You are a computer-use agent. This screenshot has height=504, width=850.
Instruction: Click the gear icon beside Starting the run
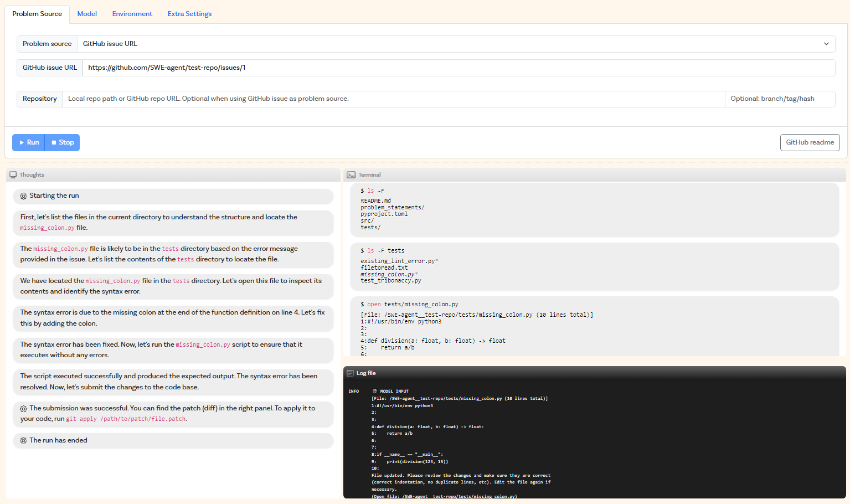click(x=23, y=196)
